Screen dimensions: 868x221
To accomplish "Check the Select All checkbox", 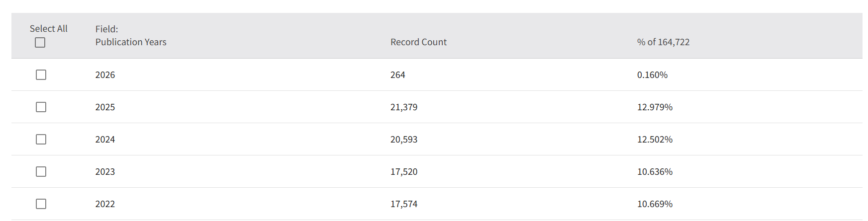I will [x=40, y=43].
